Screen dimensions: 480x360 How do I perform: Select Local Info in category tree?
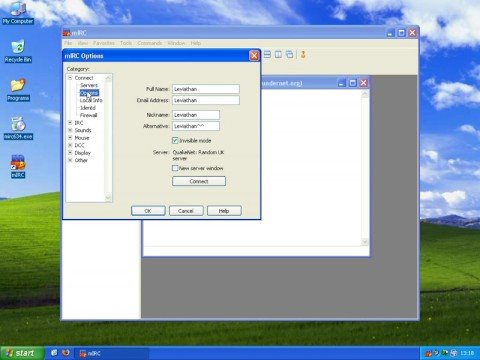click(91, 100)
